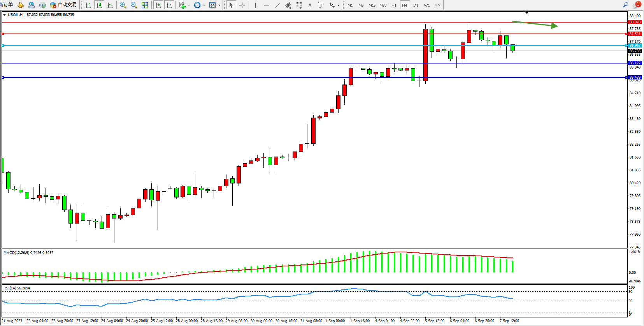Switch to the H1 timeframe
Viewport: 644px width, 326px height.
[x=394, y=5]
